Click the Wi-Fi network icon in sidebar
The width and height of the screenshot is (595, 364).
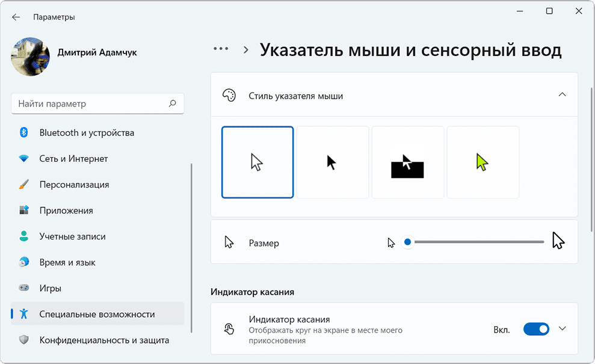click(24, 159)
